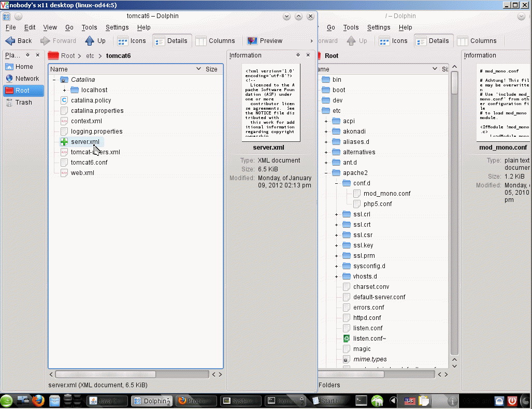Click the vertical scrollbar in Root file list

click(x=455, y=82)
